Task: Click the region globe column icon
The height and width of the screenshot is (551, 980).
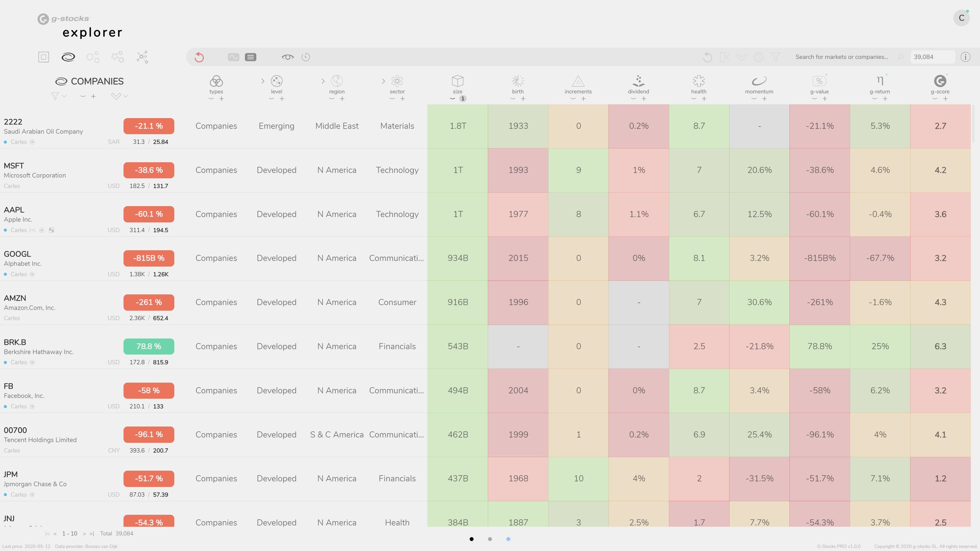Action: point(337,81)
